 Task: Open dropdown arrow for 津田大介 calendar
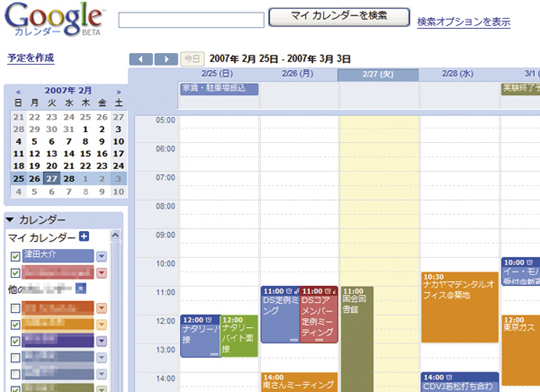pos(101,256)
